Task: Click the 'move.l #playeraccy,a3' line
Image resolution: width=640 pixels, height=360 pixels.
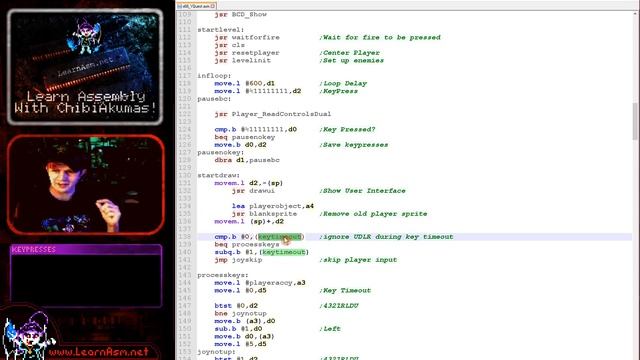Action: [260, 283]
